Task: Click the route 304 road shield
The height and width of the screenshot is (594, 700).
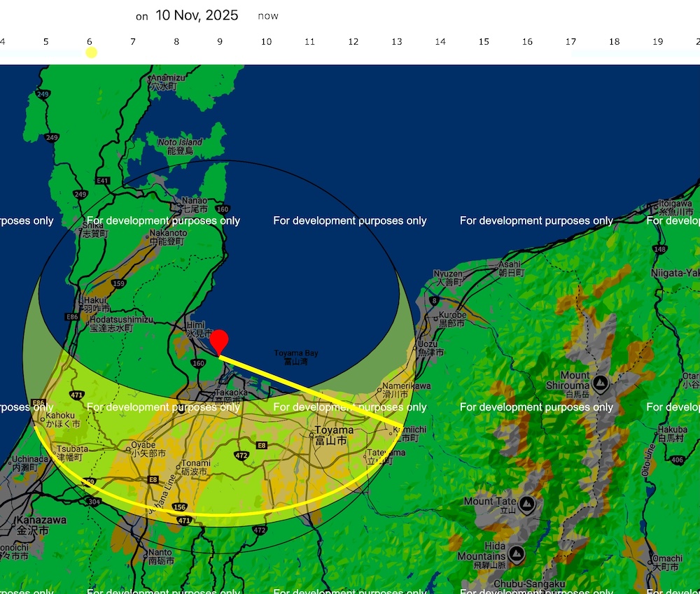Action: pos(93,502)
